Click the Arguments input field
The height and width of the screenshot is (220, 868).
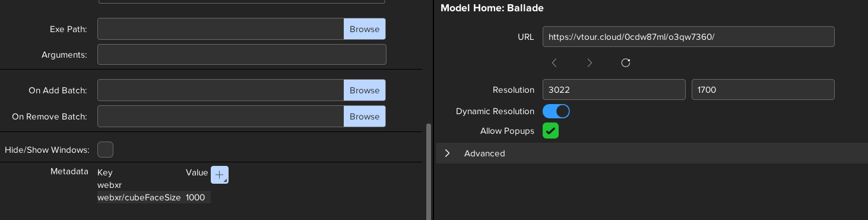(242, 55)
